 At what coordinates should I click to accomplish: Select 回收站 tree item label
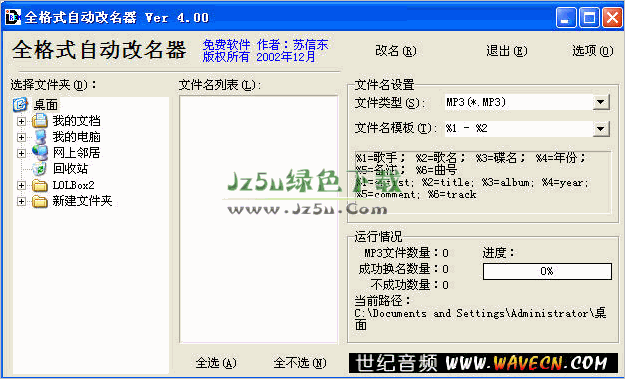[70, 169]
